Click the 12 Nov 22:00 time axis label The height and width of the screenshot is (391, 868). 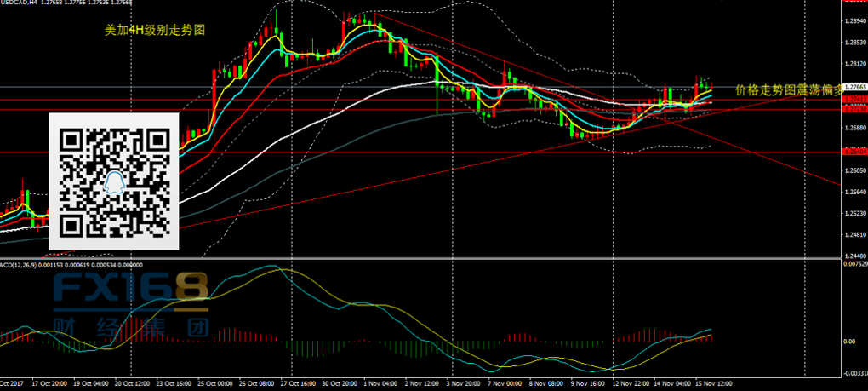point(630,383)
